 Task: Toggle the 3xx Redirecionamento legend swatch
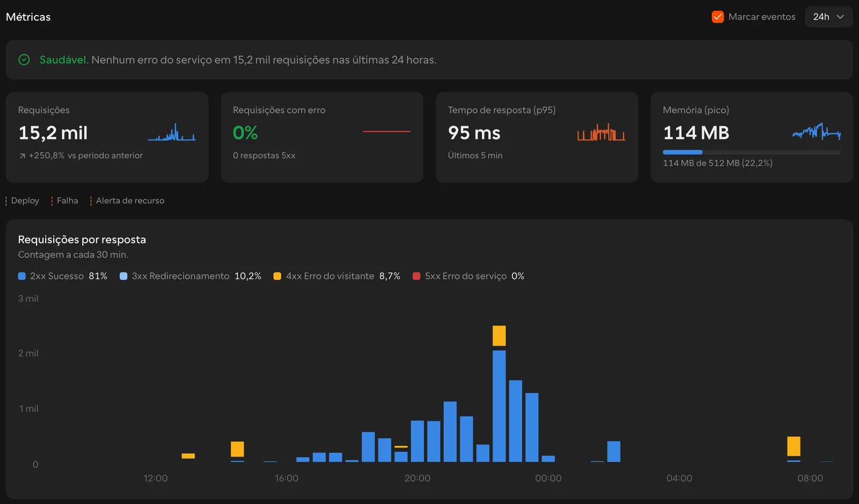pos(123,276)
